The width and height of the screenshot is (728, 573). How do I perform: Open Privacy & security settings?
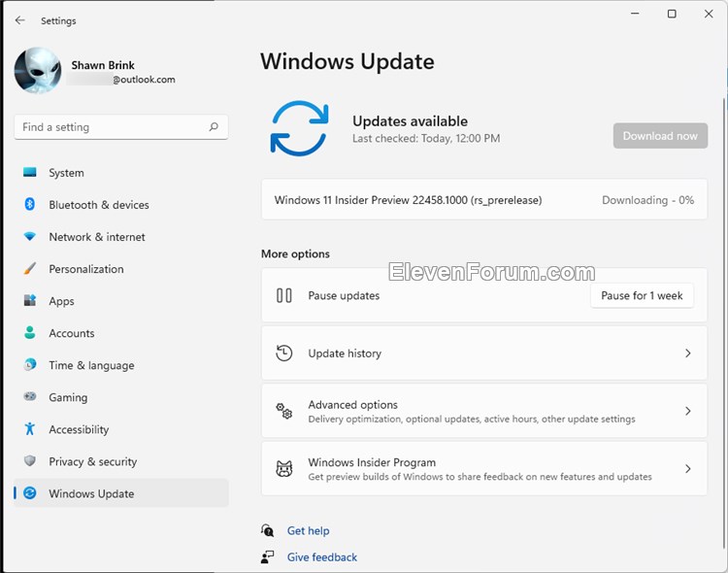(x=121, y=461)
